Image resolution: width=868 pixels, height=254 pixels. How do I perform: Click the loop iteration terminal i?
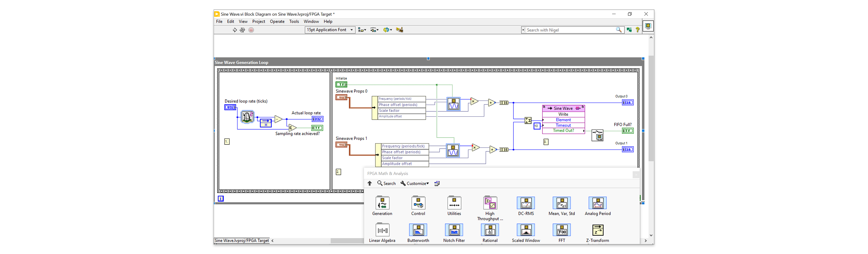tap(221, 198)
